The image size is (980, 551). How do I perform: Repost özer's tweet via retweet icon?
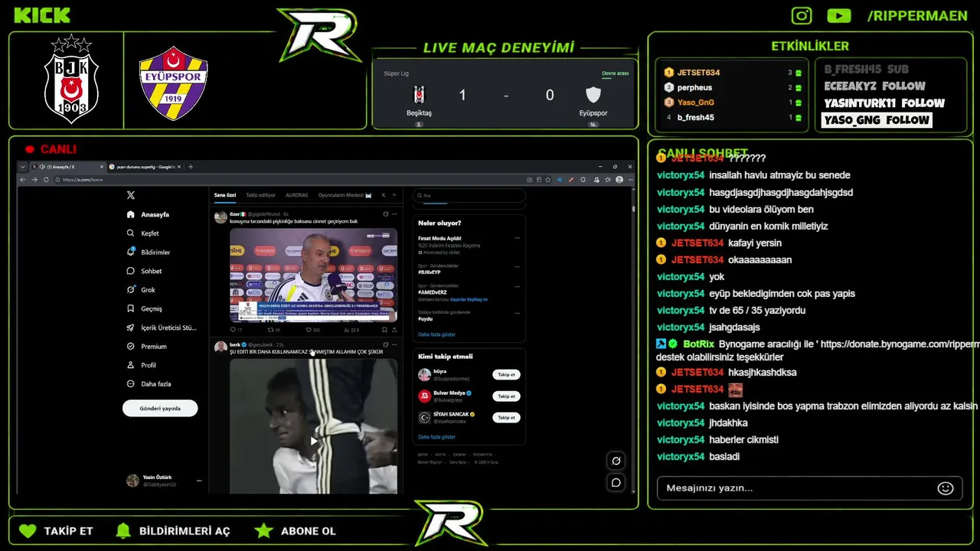(270, 330)
